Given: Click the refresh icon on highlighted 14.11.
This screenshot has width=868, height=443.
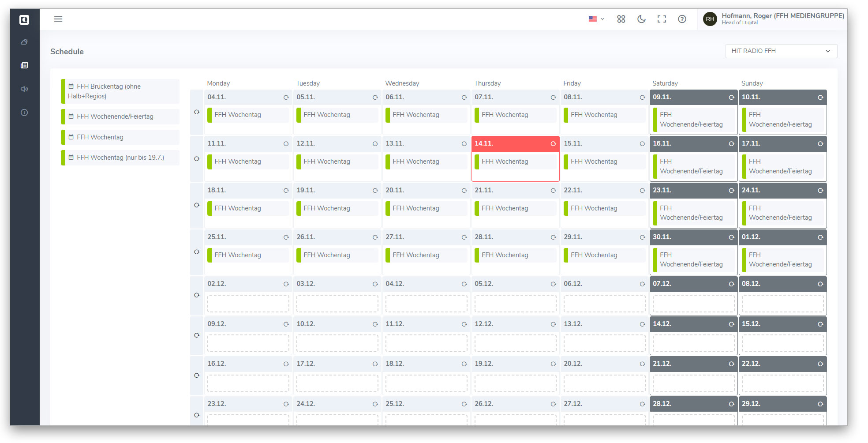Looking at the screenshot, I should coord(554,144).
